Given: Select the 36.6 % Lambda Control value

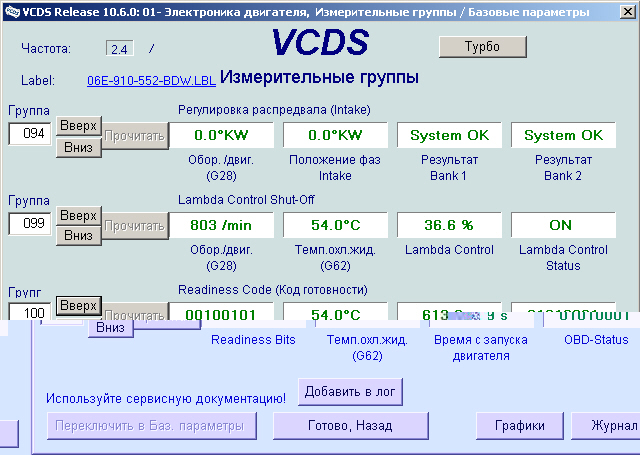Looking at the screenshot, I should [449, 225].
